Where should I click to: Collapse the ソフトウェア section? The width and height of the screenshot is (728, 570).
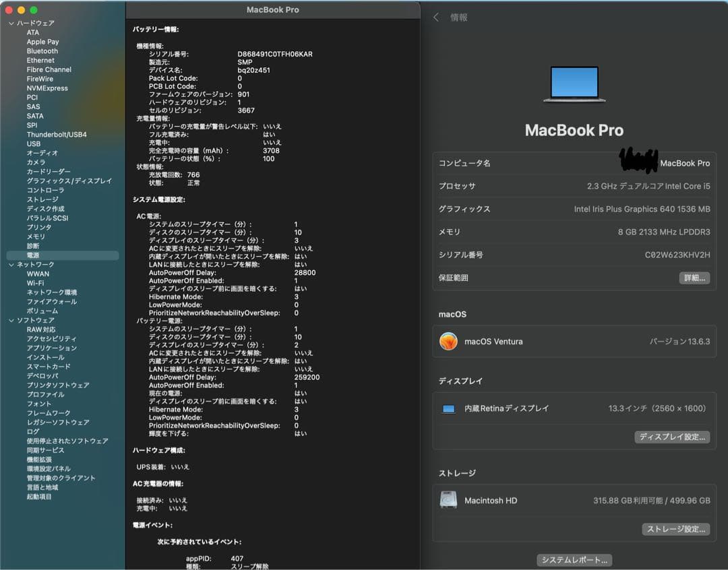pos(11,320)
